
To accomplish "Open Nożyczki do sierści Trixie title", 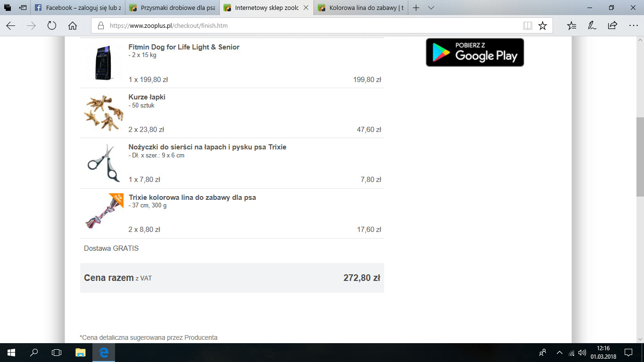I will pos(207,147).
